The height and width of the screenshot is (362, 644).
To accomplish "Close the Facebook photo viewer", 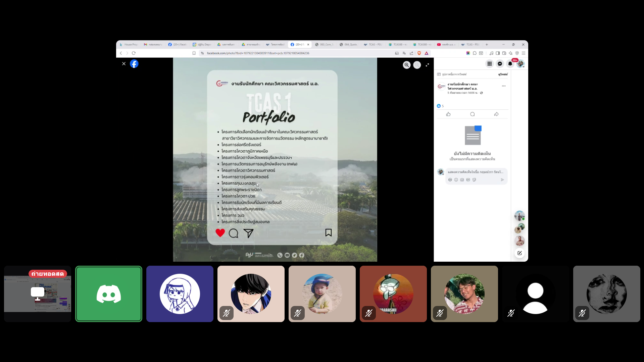I will point(124,64).
